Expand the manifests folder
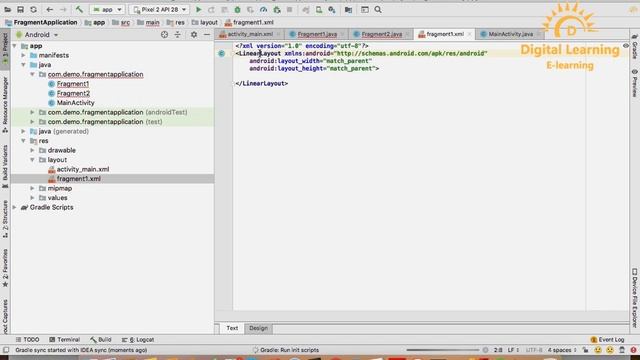 click(x=24, y=55)
